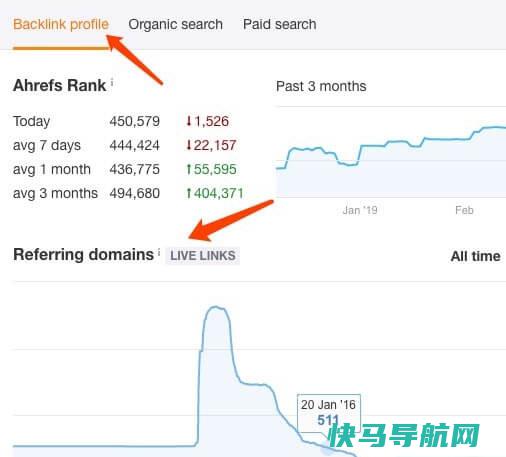Image resolution: width=506 pixels, height=457 pixels.
Task: Click the Jan '19 axis label
Action: tap(360, 210)
